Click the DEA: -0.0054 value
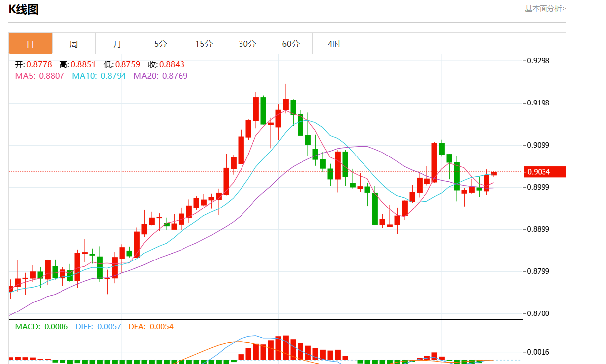The width and height of the screenshot is (606, 364). point(151,327)
